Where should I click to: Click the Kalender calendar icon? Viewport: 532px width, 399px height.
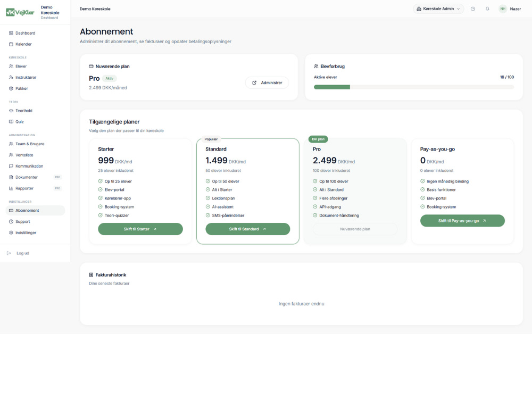11,44
